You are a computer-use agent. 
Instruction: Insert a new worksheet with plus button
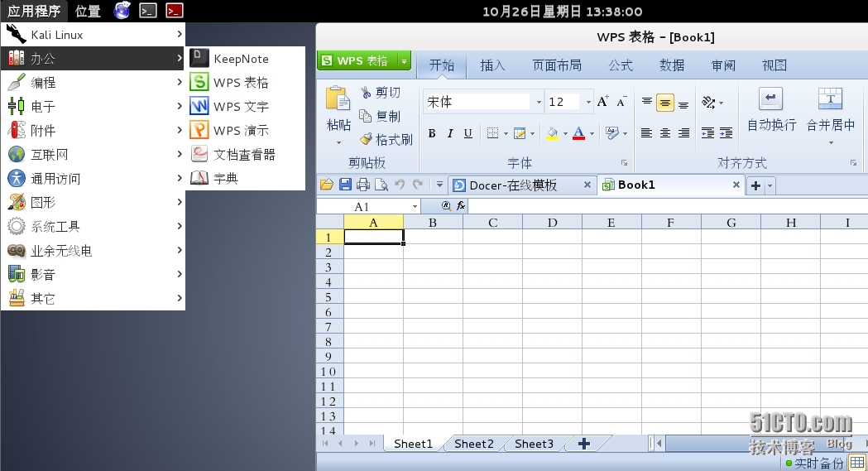click(584, 444)
